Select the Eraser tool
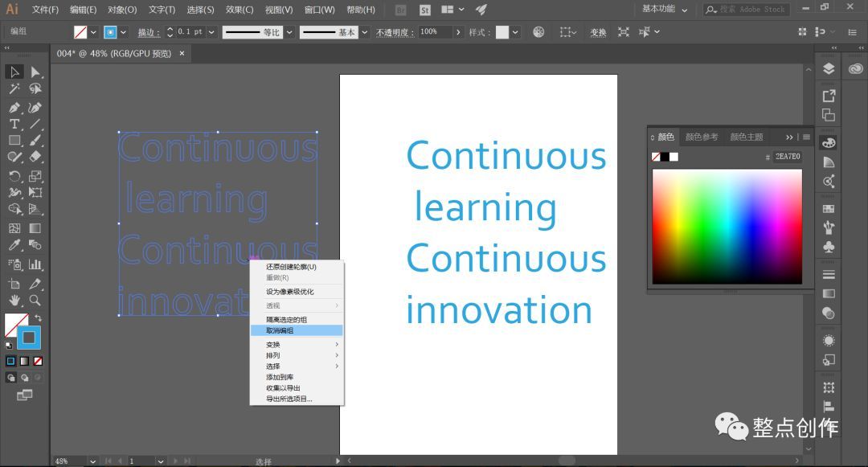The image size is (868, 467). (35, 158)
